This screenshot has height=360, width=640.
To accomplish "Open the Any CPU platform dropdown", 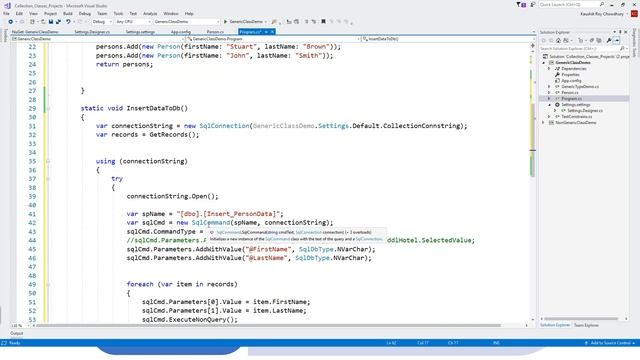I will pos(133,22).
